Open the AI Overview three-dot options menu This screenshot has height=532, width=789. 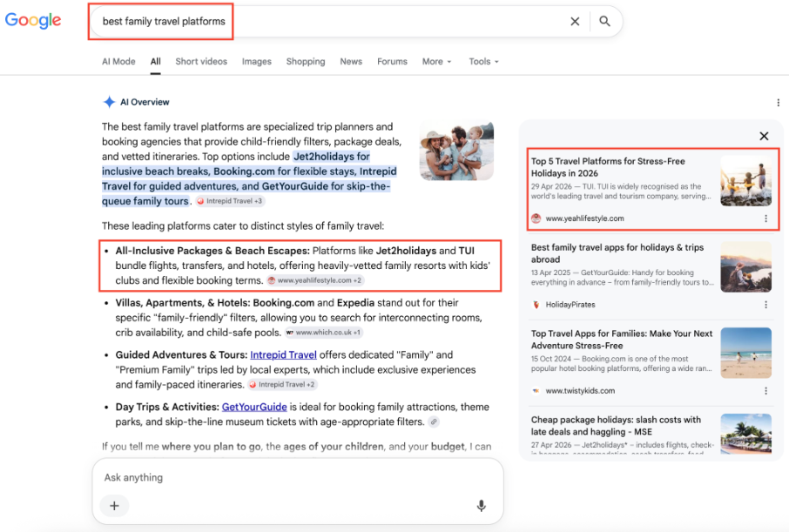pyautogui.click(x=778, y=103)
